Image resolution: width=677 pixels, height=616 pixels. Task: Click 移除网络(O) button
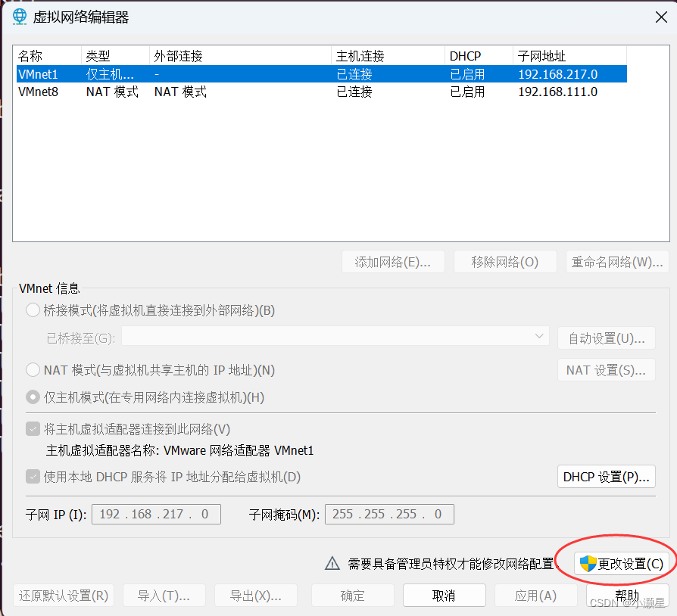[505, 262]
